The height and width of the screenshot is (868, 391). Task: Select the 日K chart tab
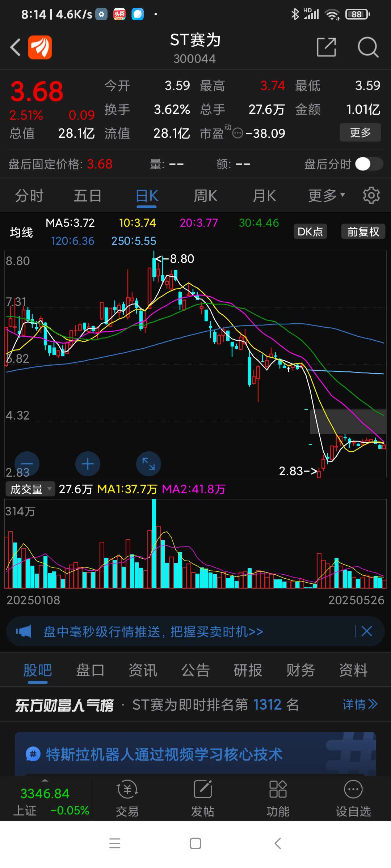[147, 196]
